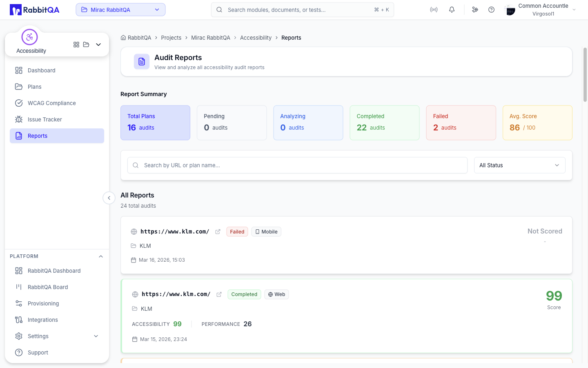Select Reports in the sidebar

click(57, 136)
